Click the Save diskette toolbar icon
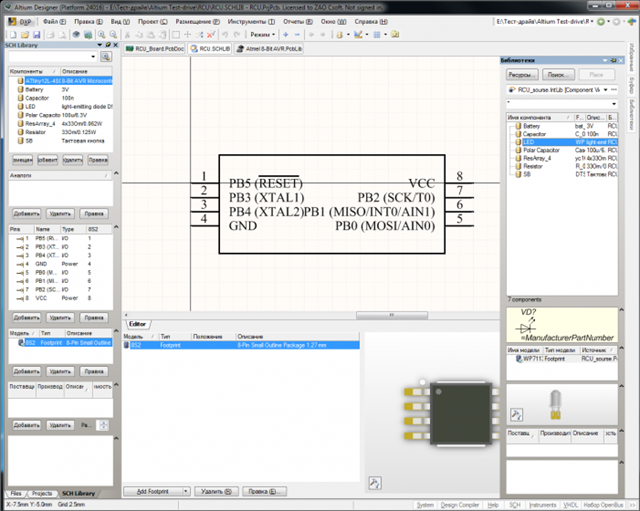The image size is (640, 511). pyautogui.click(x=36, y=35)
